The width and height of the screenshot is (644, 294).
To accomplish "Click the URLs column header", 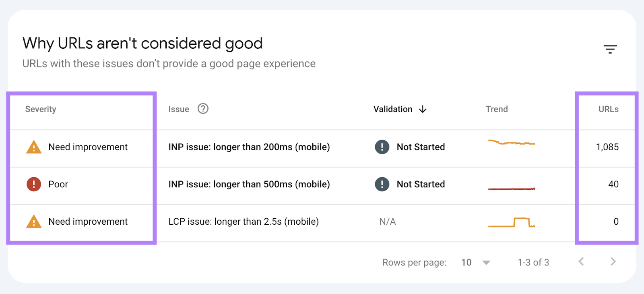I will tap(608, 109).
